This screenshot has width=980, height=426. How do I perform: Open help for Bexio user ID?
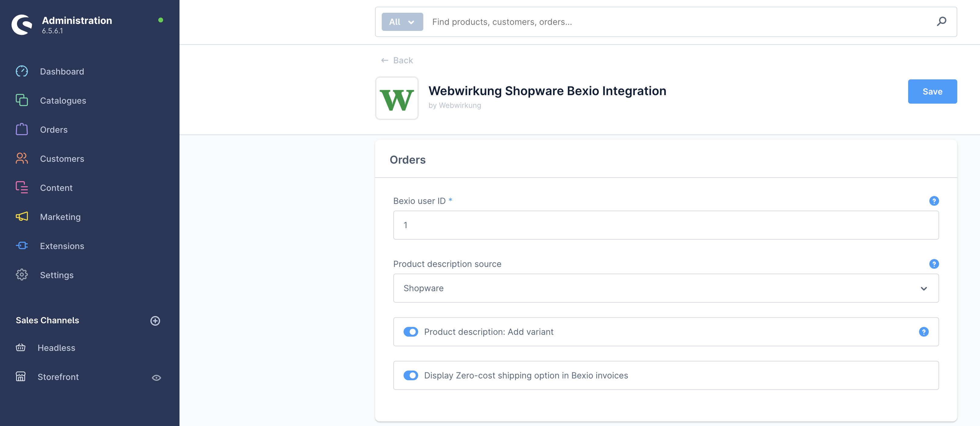click(x=934, y=201)
